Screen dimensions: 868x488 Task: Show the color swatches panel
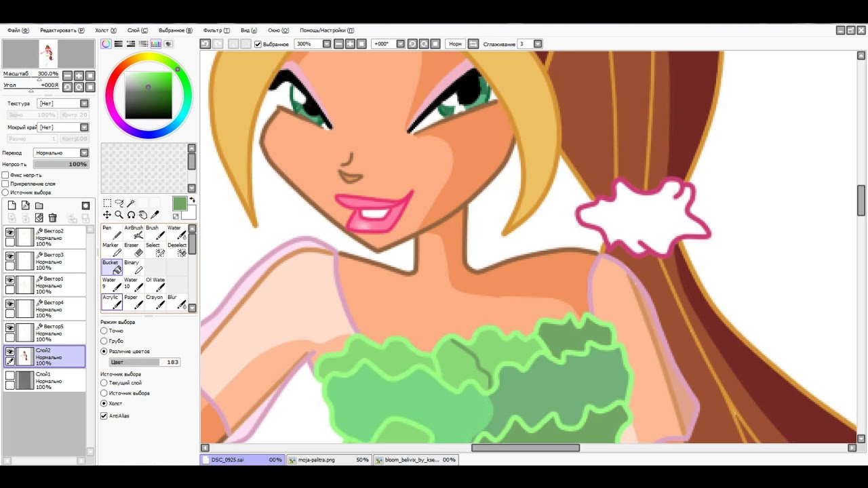(x=155, y=43)
